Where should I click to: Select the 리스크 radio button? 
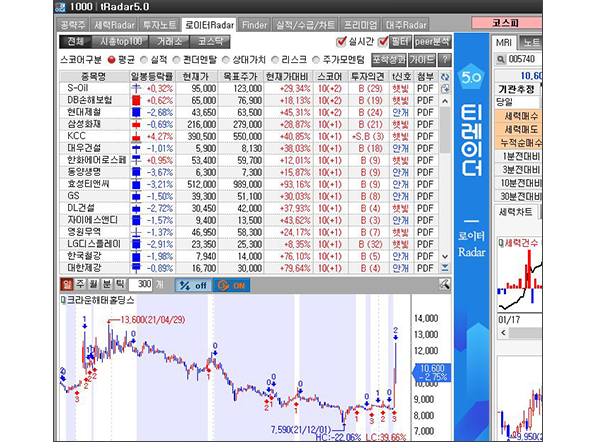click(275, 60)
